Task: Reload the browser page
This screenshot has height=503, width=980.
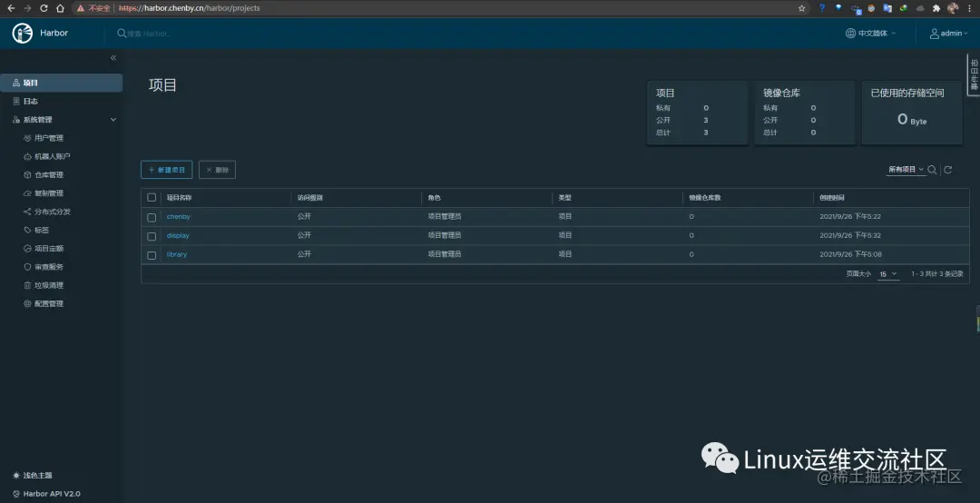Action: tap(44, 8)
